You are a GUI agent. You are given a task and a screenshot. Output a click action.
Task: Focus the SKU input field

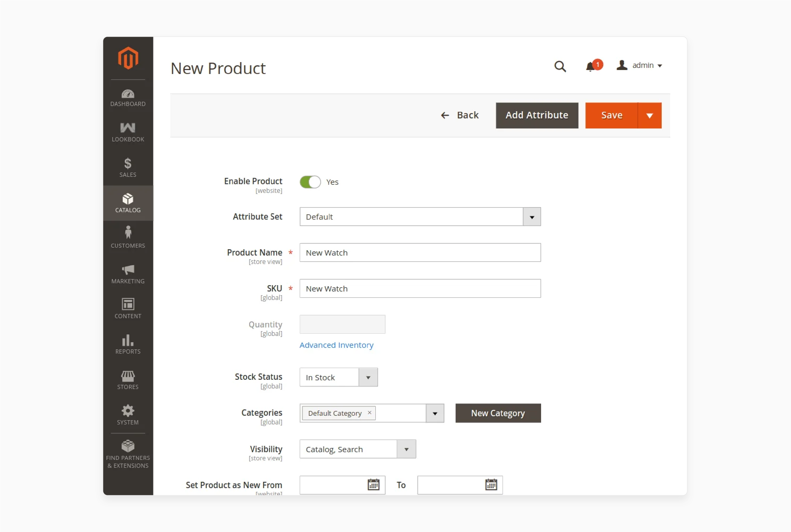(x=420, y=289)
